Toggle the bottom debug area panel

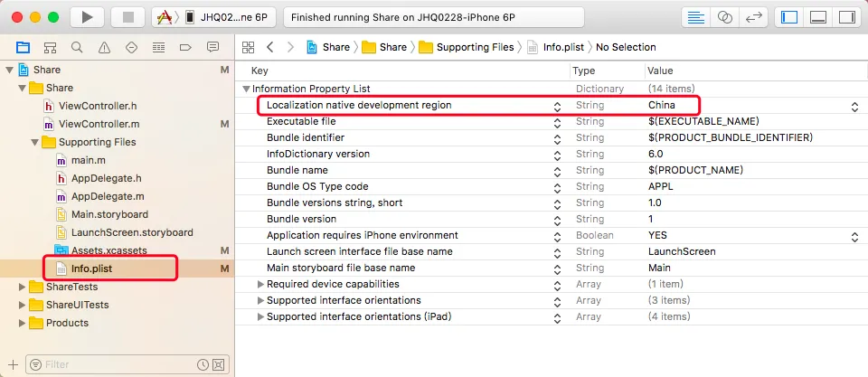click(818, 17)
